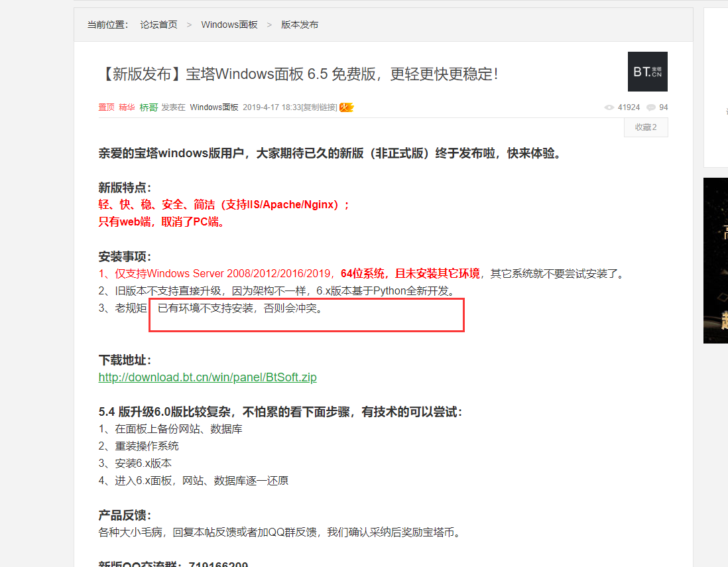Click the post date 2019-4-17 18:33
Screen dimensions: 728x567
[272, 107]
